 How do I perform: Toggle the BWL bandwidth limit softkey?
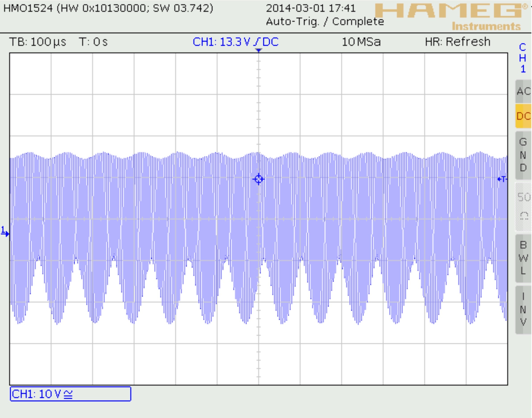click(x=524, y=258)
